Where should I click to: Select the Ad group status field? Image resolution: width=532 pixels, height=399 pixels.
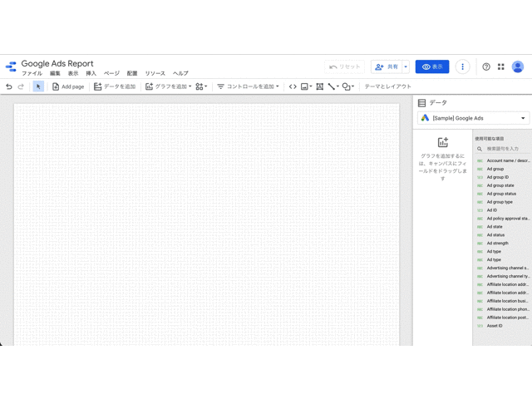point(501,194)
